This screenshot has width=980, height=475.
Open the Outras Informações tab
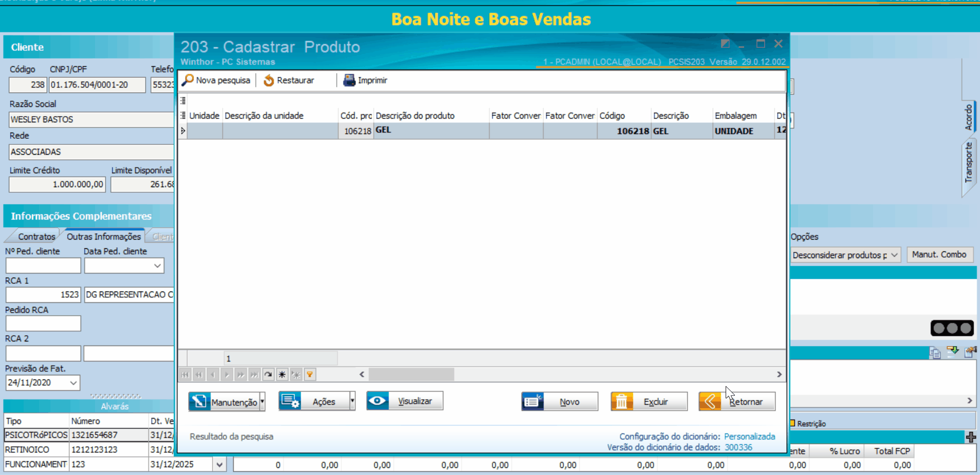click(x=103, y=236)
